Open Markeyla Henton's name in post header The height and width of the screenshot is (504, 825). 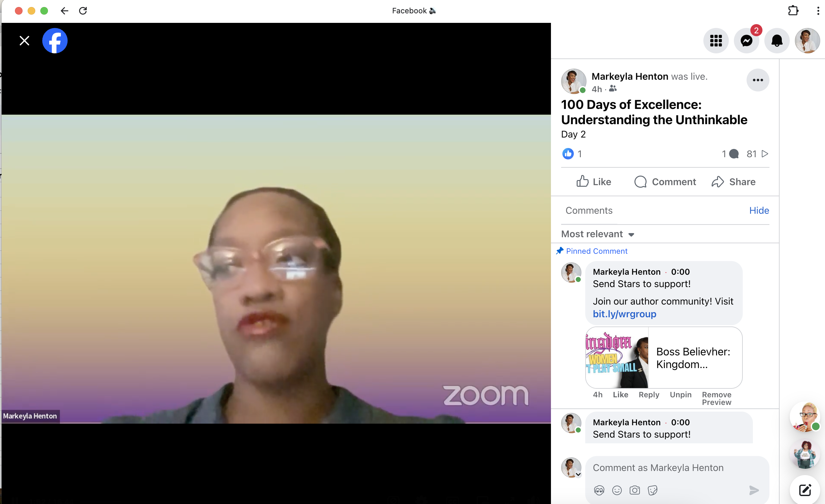(x=630, y=76)
